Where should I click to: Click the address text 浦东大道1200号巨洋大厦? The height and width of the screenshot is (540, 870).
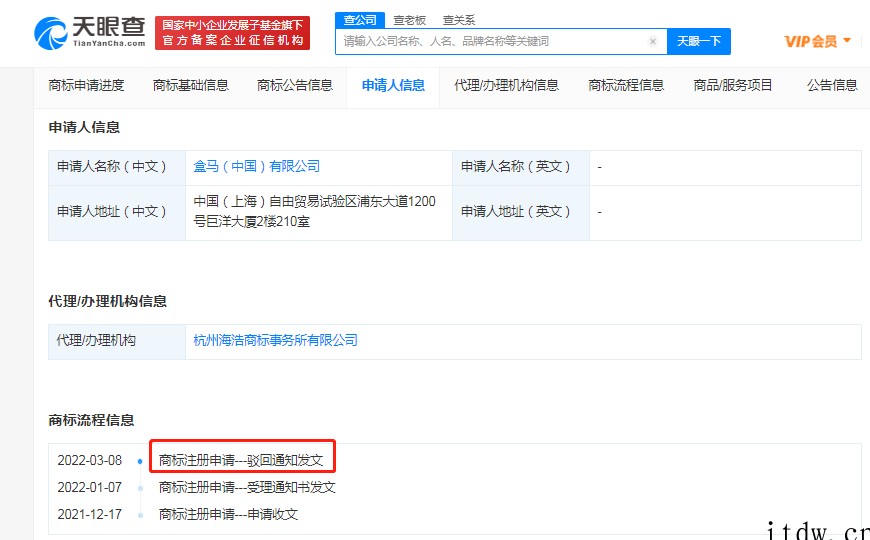point(314,211)
